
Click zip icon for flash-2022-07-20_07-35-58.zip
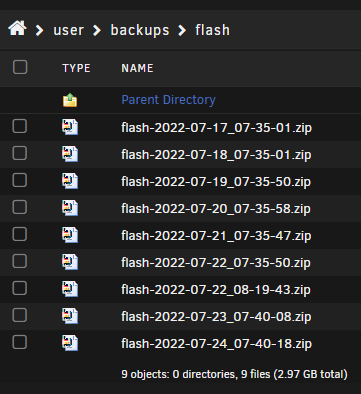click(70, 208)
